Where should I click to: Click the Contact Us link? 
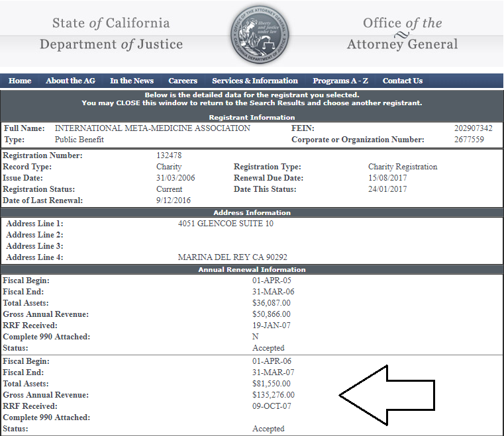coord(402,81)
